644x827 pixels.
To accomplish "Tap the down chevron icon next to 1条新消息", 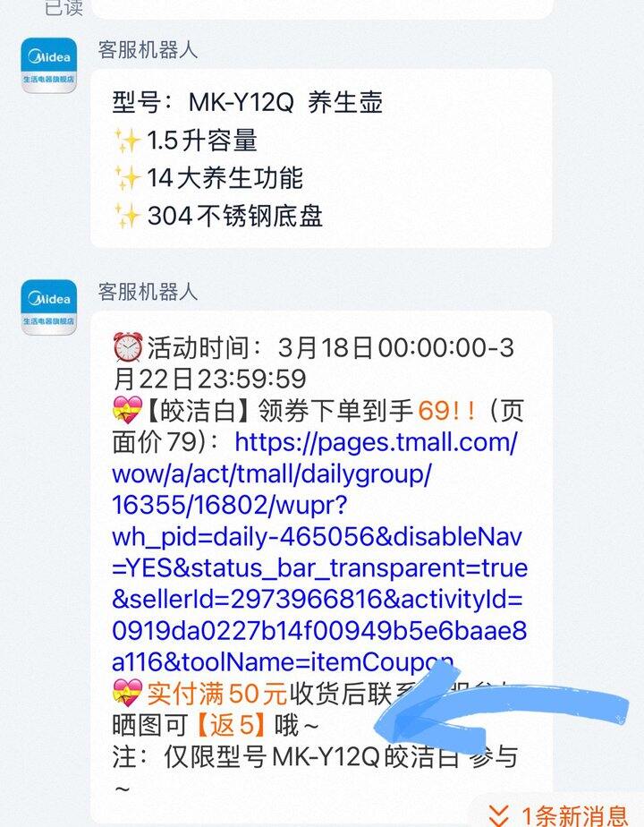I will (x=498, y=816).
